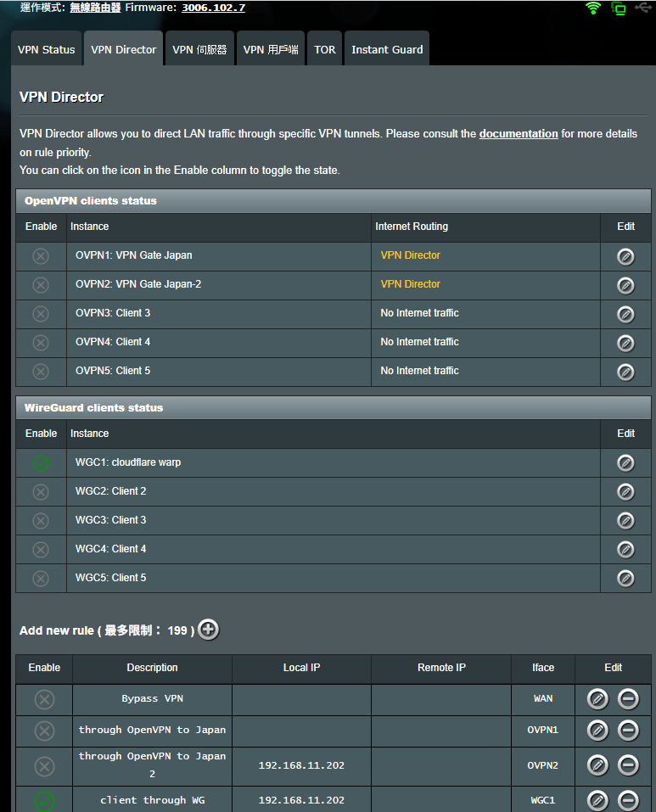This screenshot has width=656, height=812.
Task: Enable OVPN5 Client 5
Action: [x=41, y=372]
